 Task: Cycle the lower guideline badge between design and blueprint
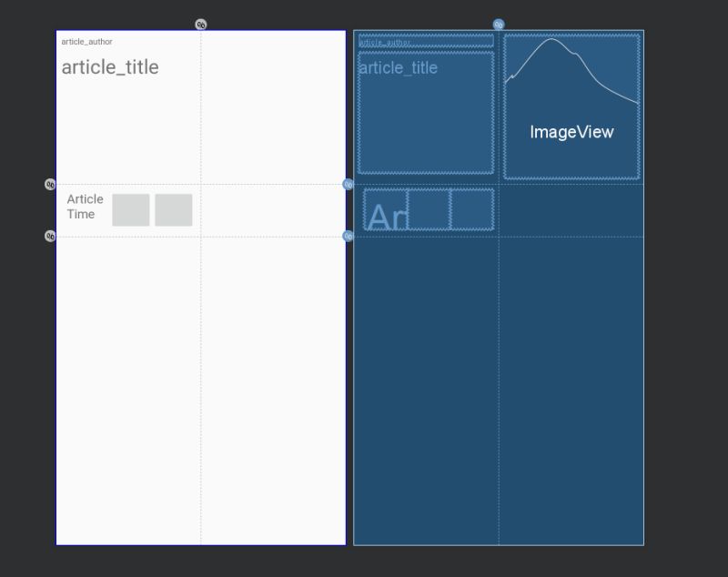click(x=347, y=237)
